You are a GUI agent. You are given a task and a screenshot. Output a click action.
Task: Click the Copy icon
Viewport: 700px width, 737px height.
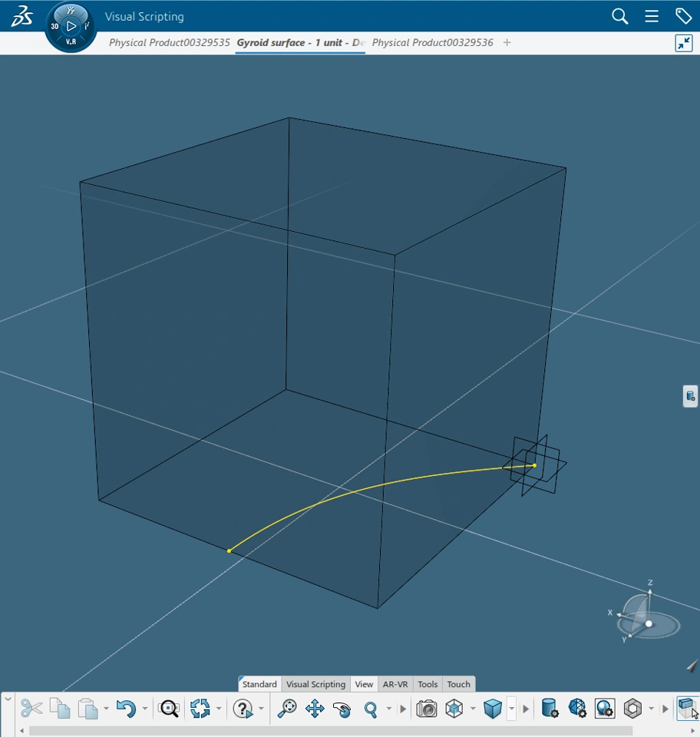60,709
